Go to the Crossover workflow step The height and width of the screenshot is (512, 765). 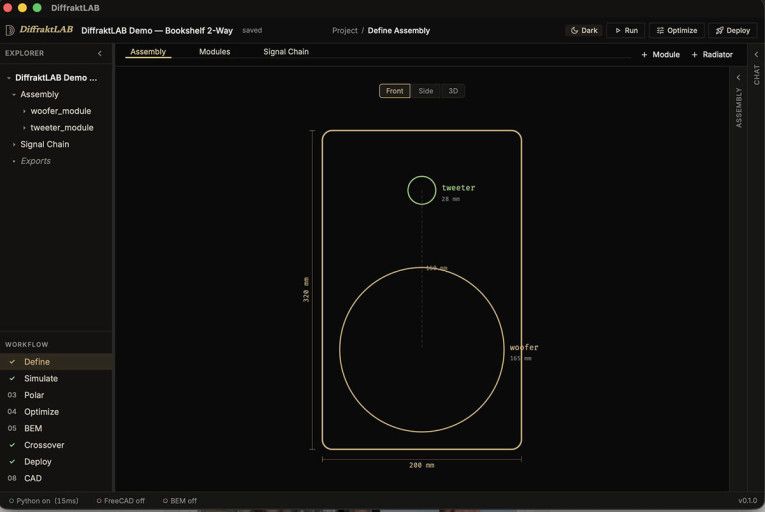44,445
